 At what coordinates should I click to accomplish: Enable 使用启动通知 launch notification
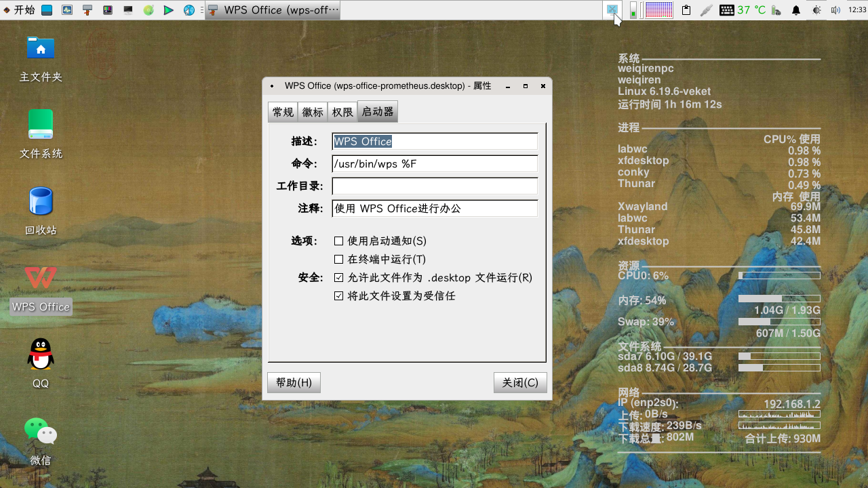tap(338, 241)
